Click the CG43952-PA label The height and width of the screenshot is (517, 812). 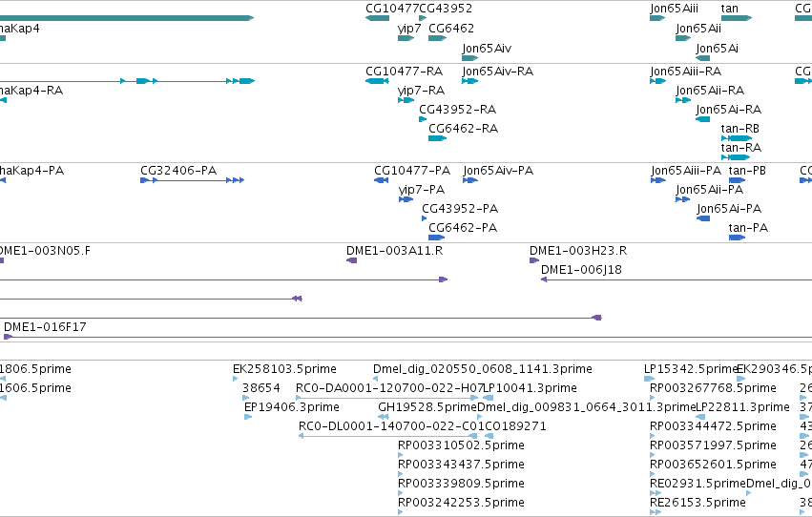pyautogui.click(x=460, y=209)
